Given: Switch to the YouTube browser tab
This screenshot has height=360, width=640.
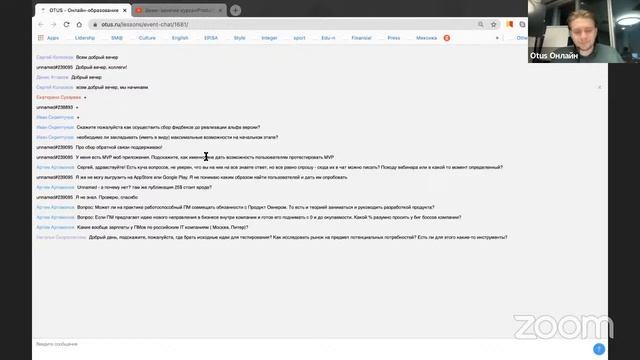Looking at the screenshot, I should pos(179,10).
